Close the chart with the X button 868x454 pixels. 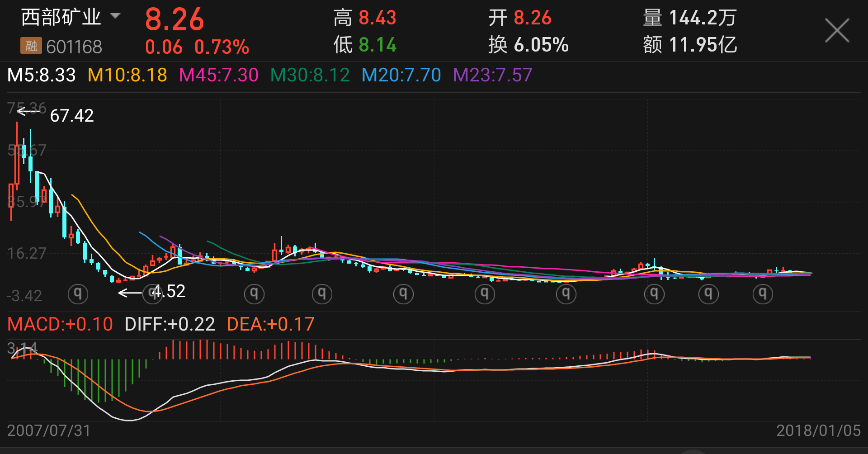(837, 30)
